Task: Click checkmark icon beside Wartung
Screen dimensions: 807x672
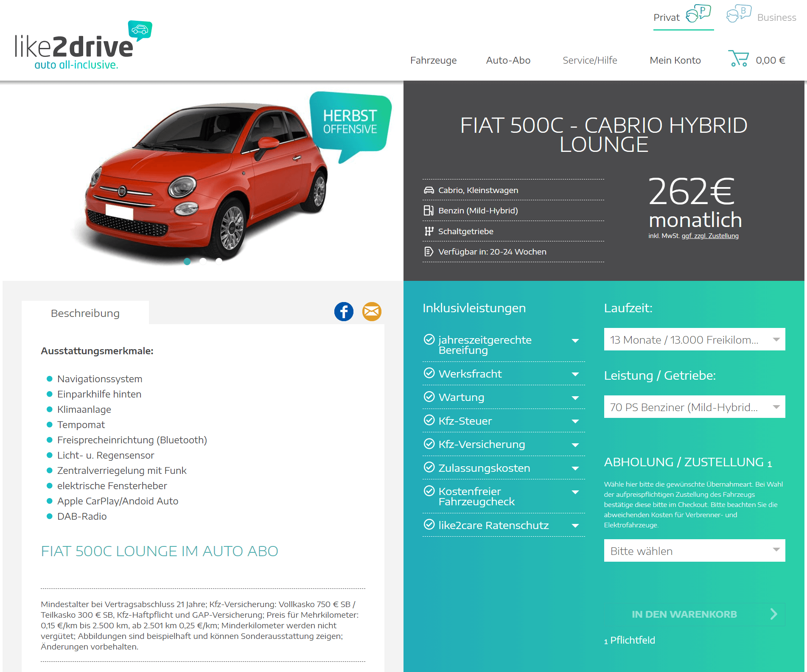Action: coord(429,397)
